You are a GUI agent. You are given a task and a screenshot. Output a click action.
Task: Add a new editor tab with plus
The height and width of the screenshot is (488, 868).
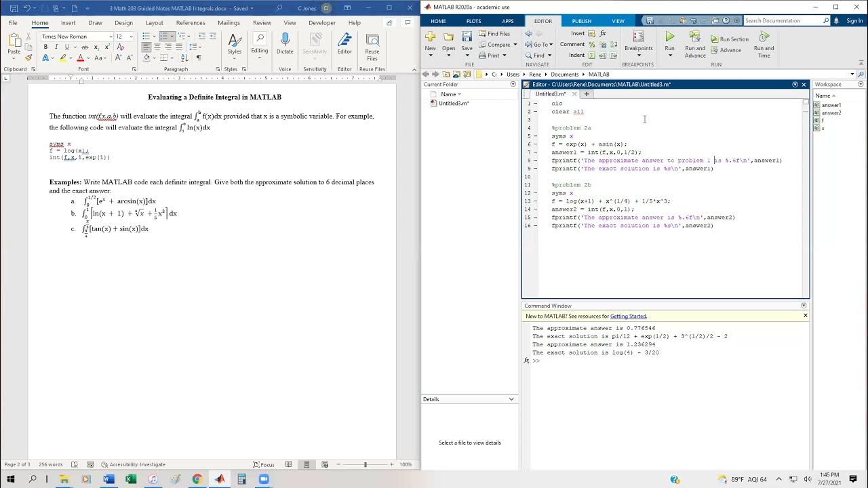[587, 94]
